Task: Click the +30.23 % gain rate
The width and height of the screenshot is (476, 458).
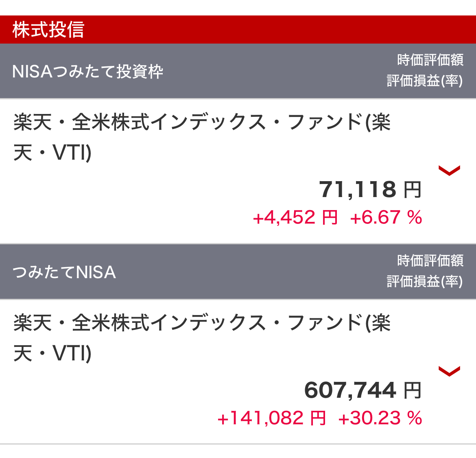Action: (380, 418)
